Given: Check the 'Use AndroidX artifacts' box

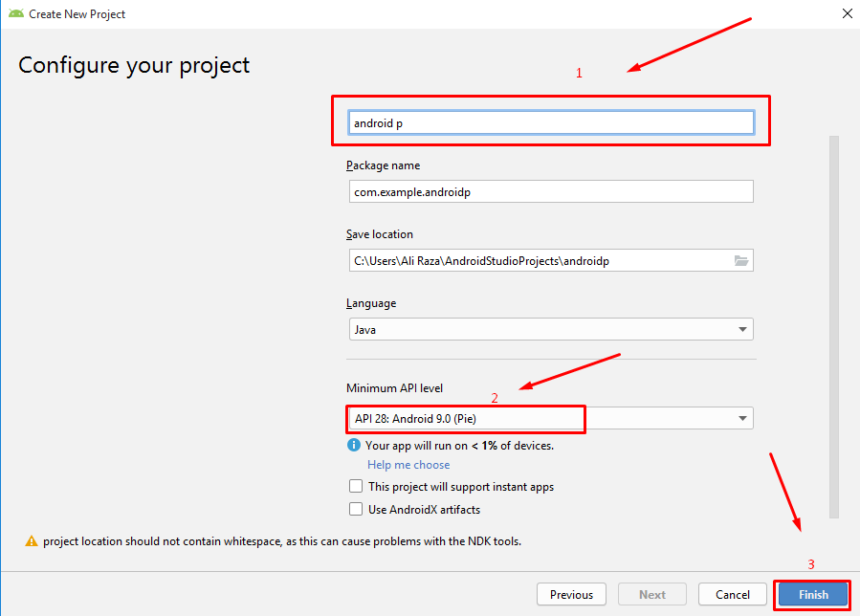Looking at the screenshot, I should click(x=356, y=510).
